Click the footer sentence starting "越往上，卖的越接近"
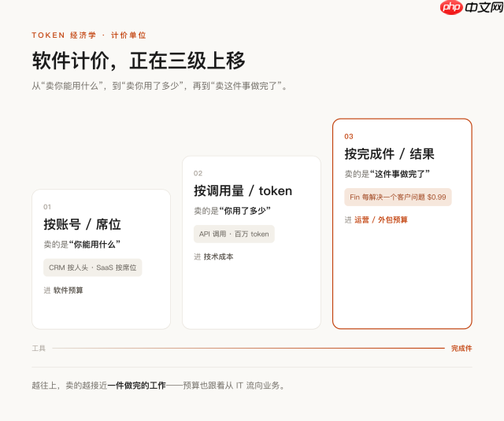Viewport: 504px width, 421px height. pyautogui.click(x=159, y=386)
